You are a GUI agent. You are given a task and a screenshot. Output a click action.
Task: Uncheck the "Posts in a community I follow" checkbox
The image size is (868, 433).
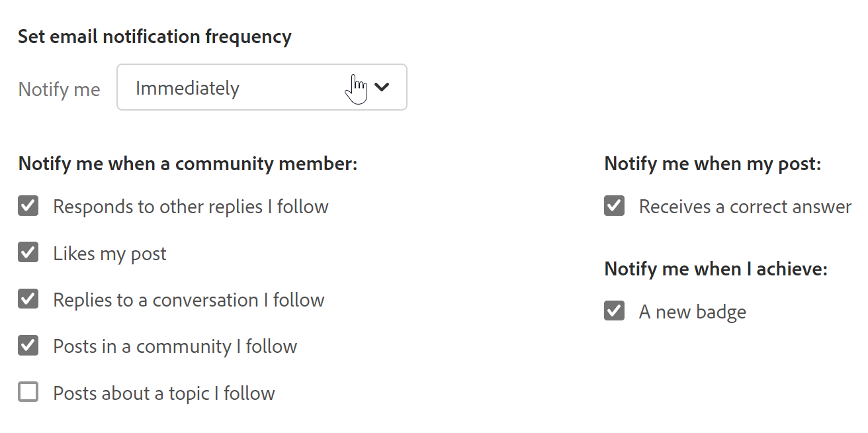pos(28,346)
